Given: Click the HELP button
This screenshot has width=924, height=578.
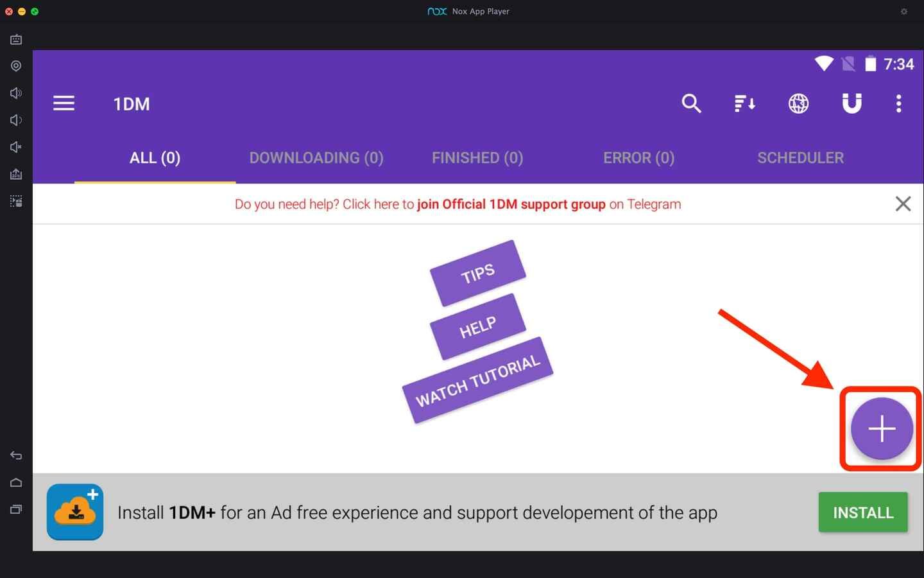Looking at the screenshot, I should [478, 327].
